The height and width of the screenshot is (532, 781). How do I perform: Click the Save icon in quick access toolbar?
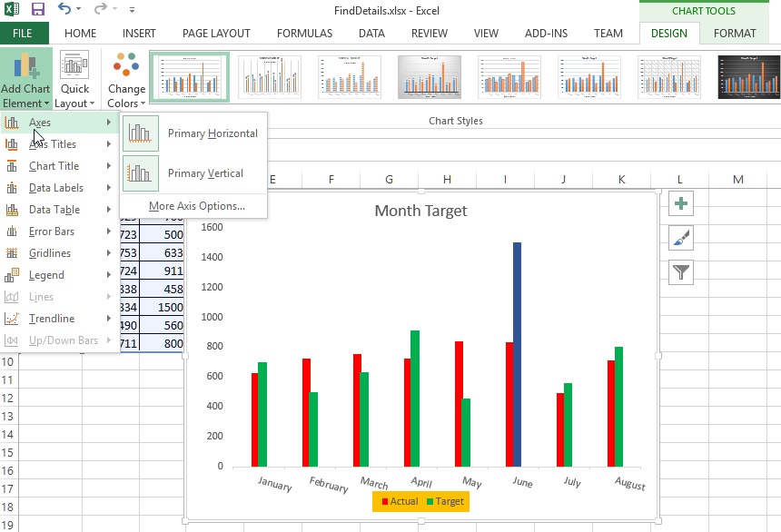37,9
